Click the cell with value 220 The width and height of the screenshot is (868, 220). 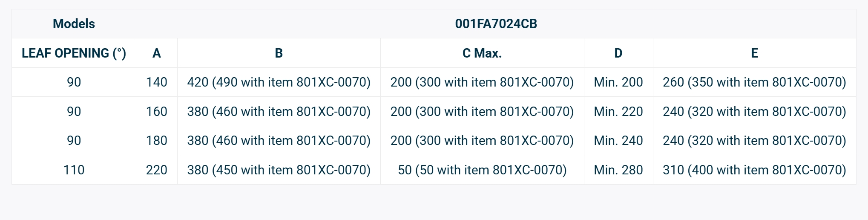pos(156,170)
